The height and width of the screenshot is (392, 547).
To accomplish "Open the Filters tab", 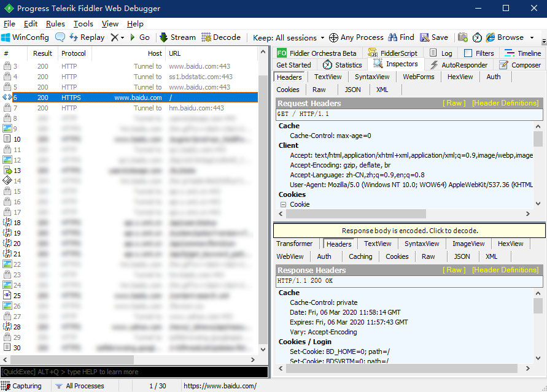I will click(x=479, y=53).
